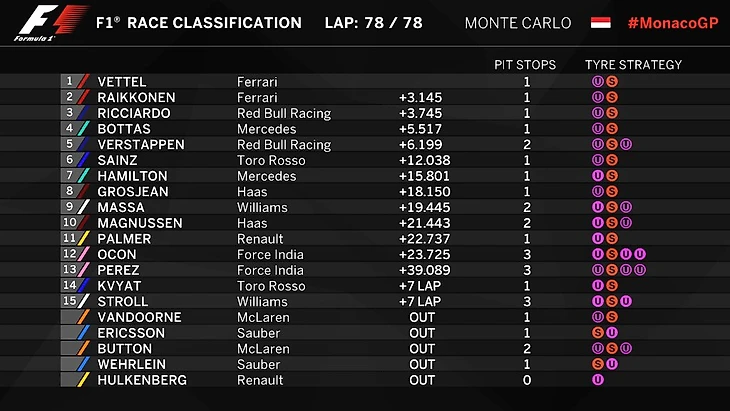
Task: Click Hulkenberg's single ultrasoft tyre icon
Action: coord(598,380)
